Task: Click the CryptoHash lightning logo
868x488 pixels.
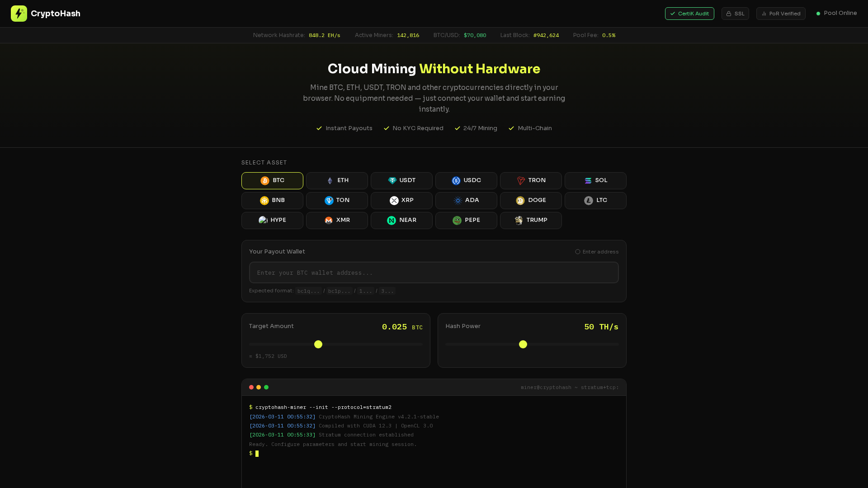Action: (19, 13)
